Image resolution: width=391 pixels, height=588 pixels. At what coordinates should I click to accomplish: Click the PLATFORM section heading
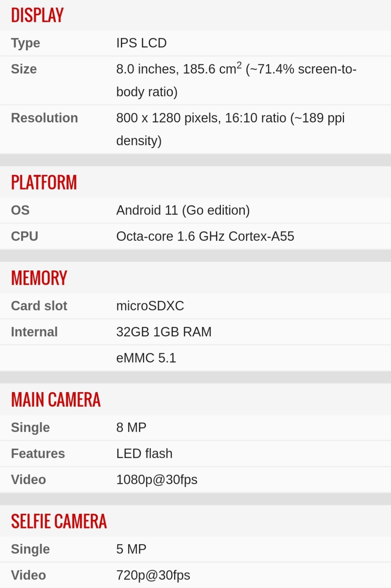point(44,182)
